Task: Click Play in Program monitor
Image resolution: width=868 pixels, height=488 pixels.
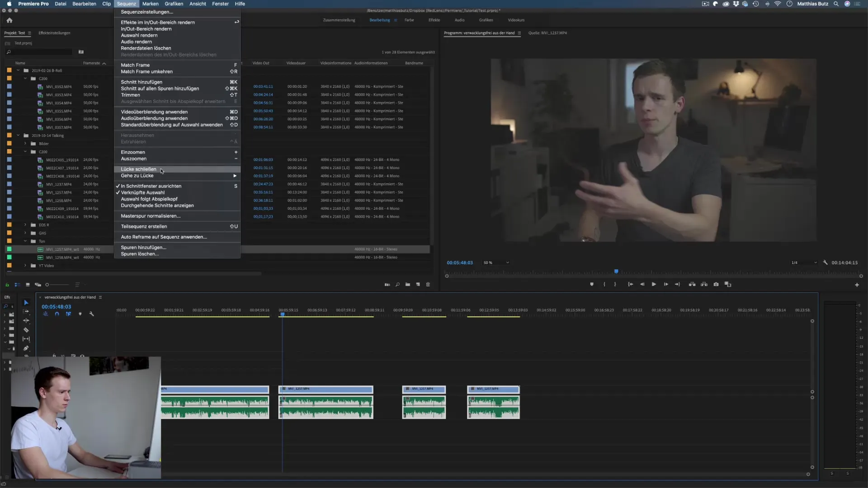Action: 654,284
